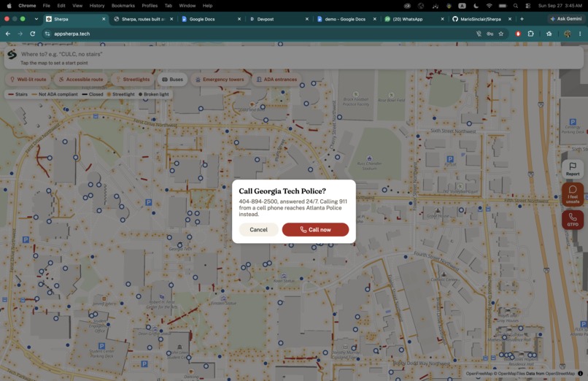This screenshot has width=588, height=381.
Task: Open the History menu
Action: pos(97,6)
